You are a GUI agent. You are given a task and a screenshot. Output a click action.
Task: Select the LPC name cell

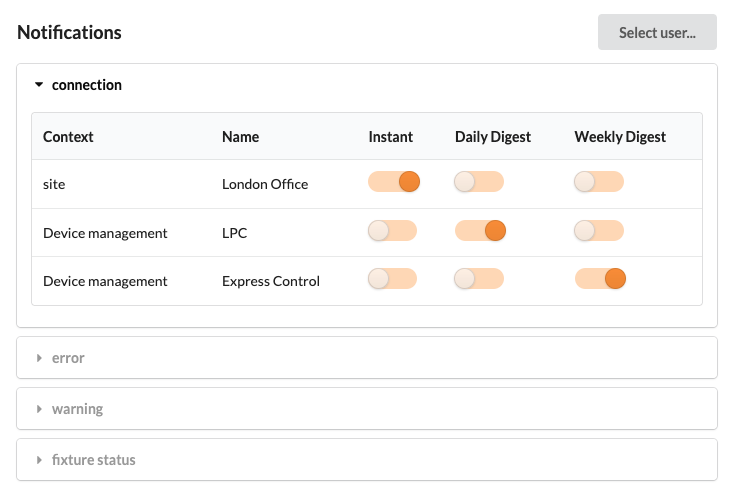[234, 233]
